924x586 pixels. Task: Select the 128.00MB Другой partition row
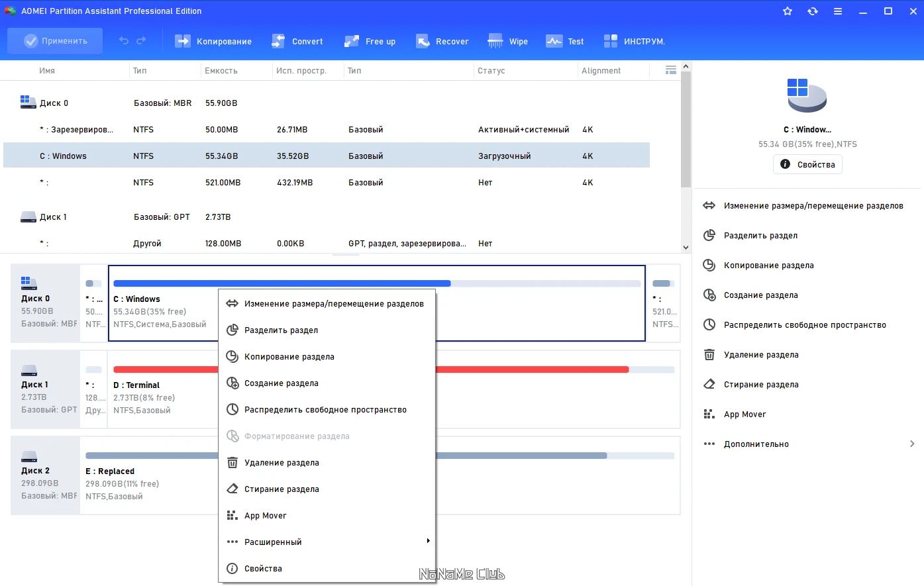[x=327, y=244]
